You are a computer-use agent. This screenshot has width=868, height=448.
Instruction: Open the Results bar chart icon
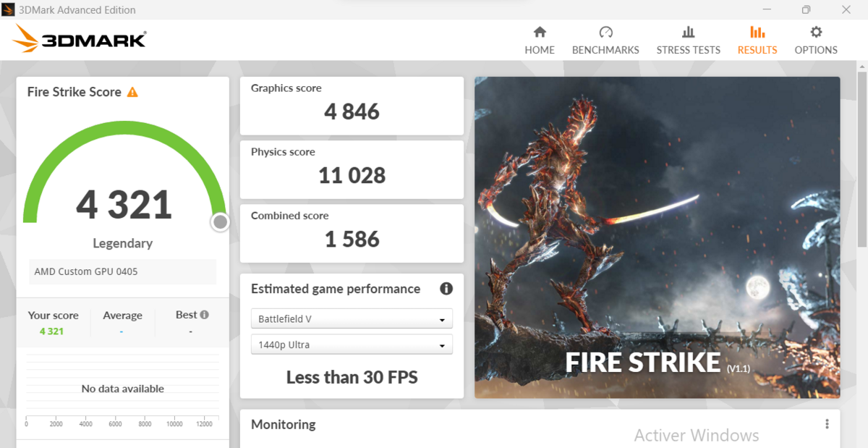(757, 32)
